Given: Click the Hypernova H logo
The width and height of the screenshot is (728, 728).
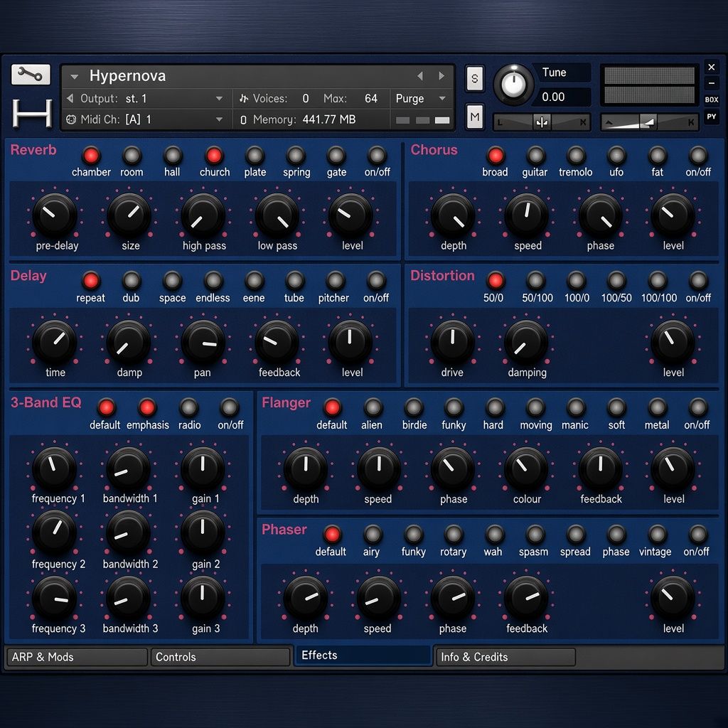Looking at the screenshot, I should 32,112.
